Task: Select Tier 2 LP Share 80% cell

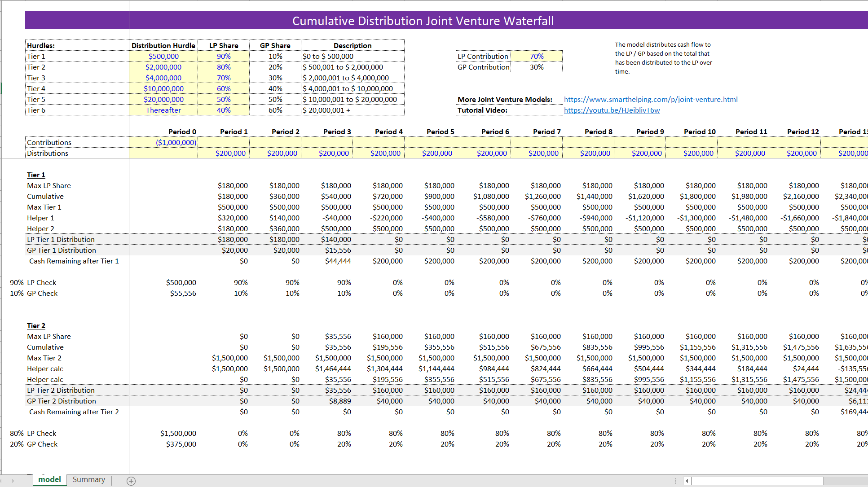Action: click(224, 67)
